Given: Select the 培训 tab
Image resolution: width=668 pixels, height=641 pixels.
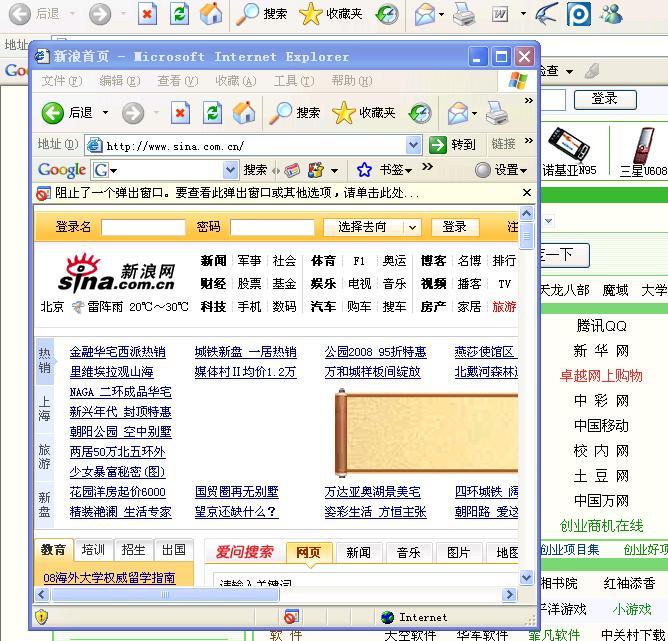Looking at the screenshot, I should coord(93,550).
